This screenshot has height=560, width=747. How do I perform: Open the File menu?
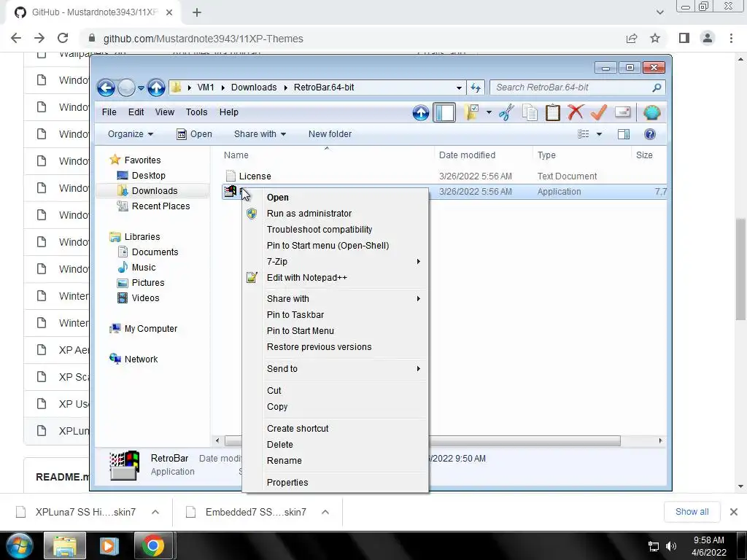pyautogui.click(x=109, y=112)
